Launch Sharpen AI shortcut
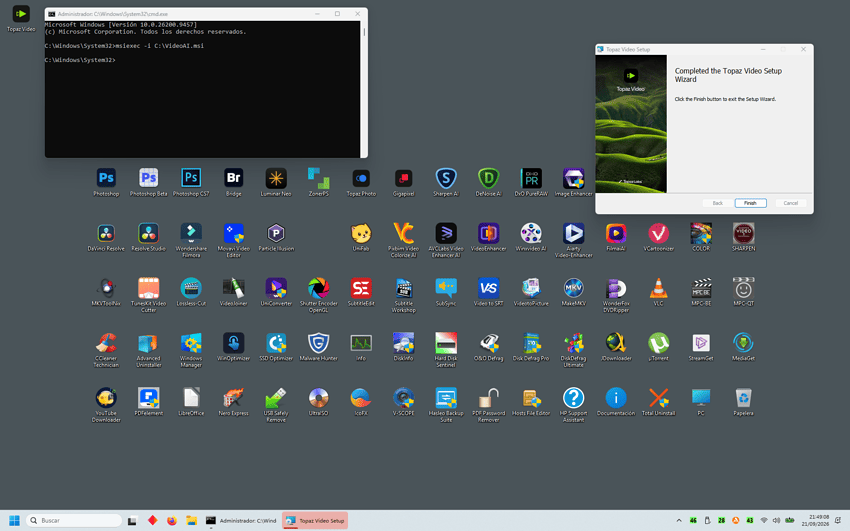Image resolution: width=850 pixels, height=531 pixels. pos(446,182)
